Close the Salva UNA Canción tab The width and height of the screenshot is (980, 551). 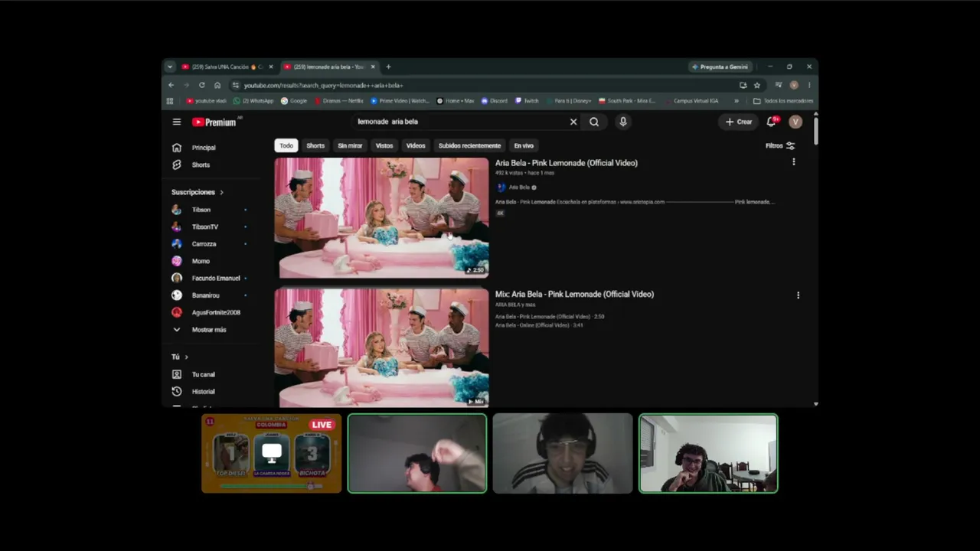[271, 67]
